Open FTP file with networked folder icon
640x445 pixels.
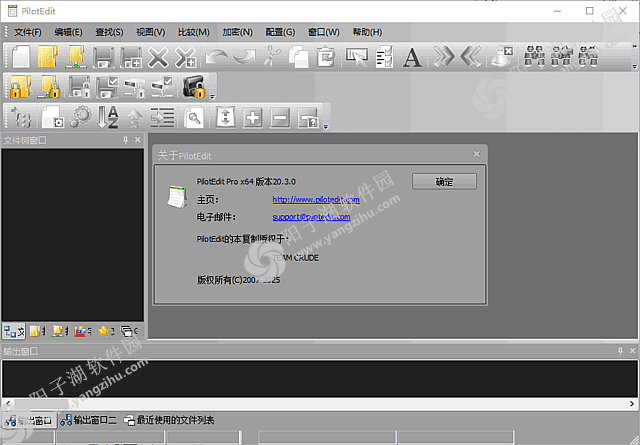(76, 57)
